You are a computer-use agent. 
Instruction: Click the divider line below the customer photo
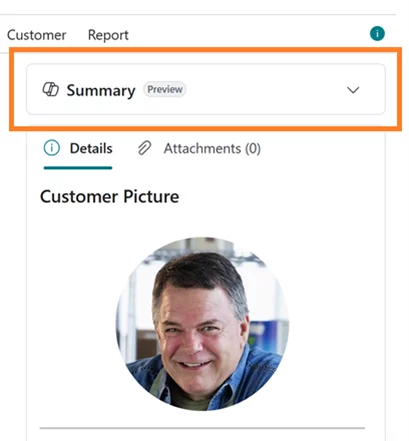click(x=202, y=428)
